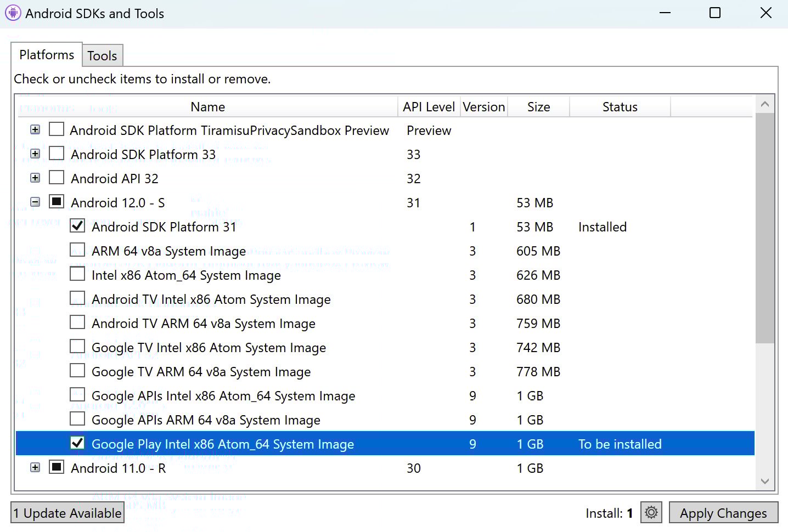The height and width of the screenshot is (532, 788).
Task: Click the '605 MB' size cell
Action: [538, 251]
